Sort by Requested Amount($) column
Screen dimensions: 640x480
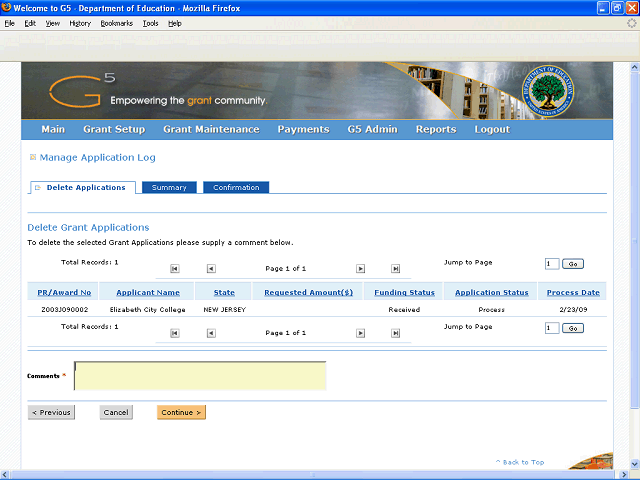pyautogui.click(x=309, y=293)
